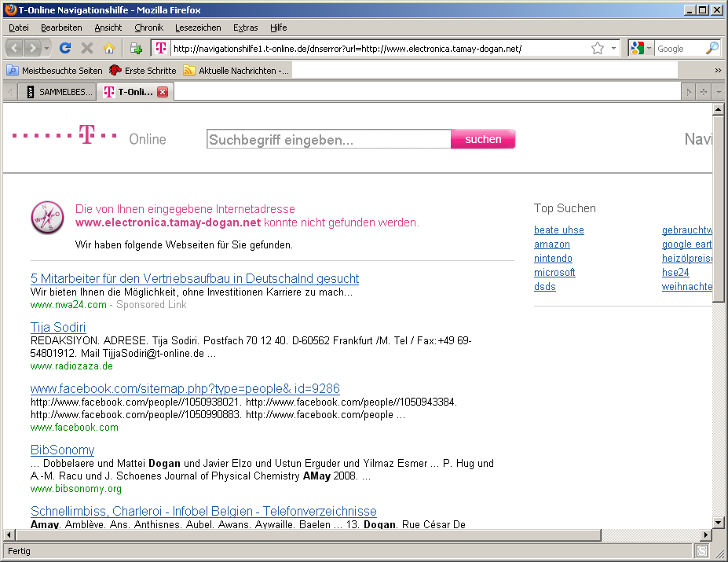Open the 5 Mitarbeiter für den Vertriebsaufbau link
Image resolution: width=728 pixels, height=562 pixels.
pos(195,278)
